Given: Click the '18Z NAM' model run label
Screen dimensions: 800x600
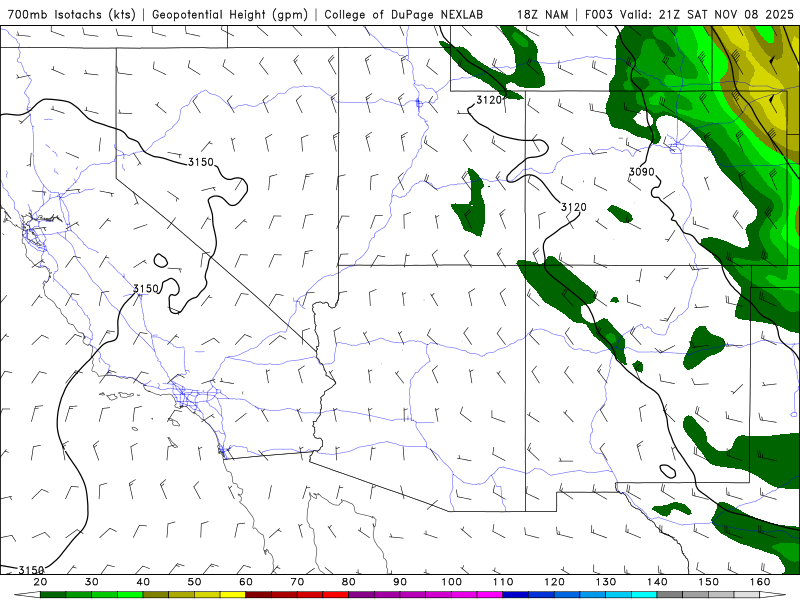Looking at the screenshot, I should [542, 14].
